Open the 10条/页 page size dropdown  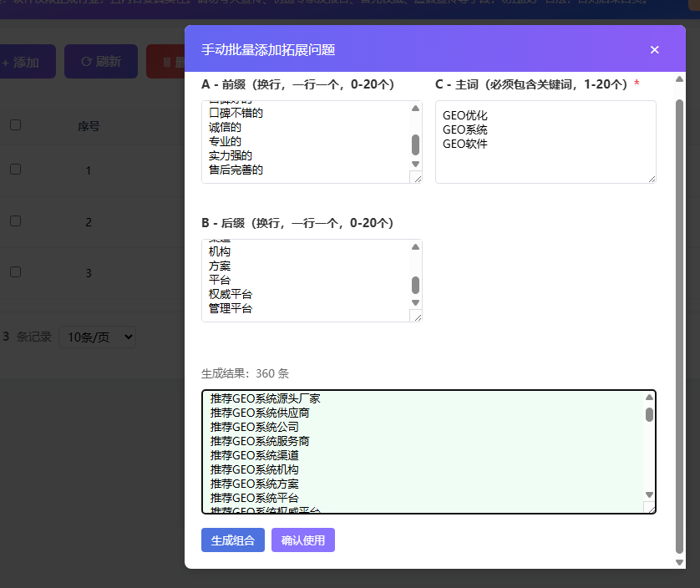click(98, 337)
